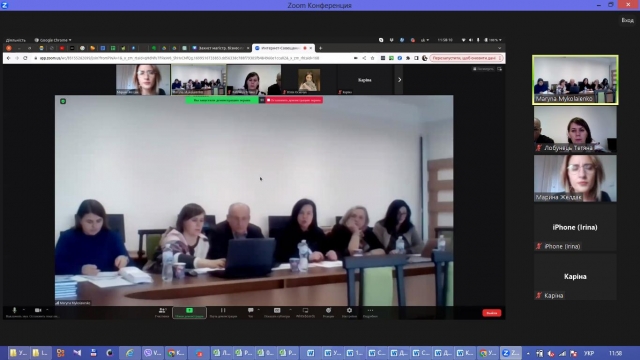
Task: Click the taskbar clock 11:58
Action: 616,353
